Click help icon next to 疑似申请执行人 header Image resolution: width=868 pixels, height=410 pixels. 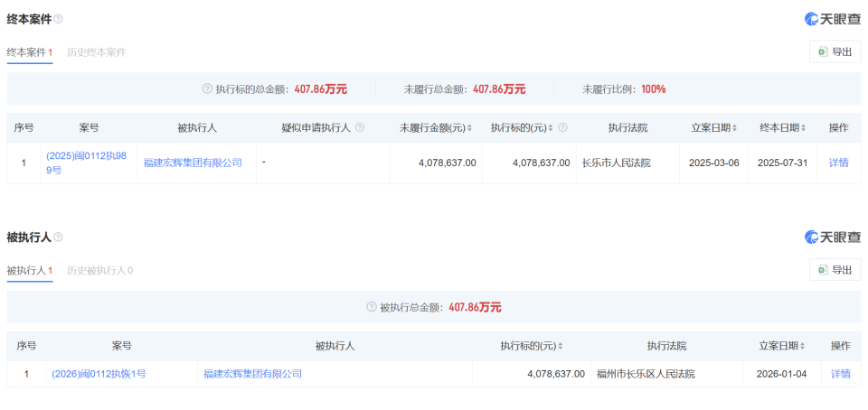[x=360, y=128]
